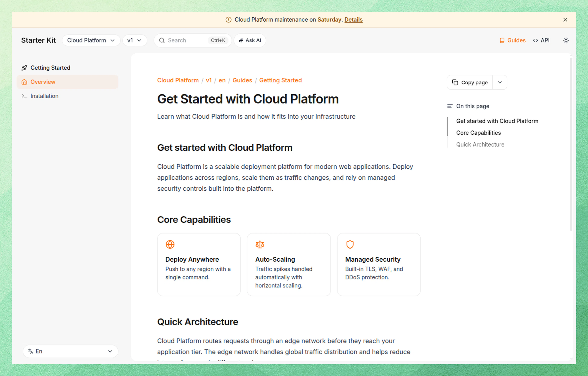This screenshot has height=376, width=588.
Task: Click the v1 breadcrumb link
Action: [x=208, y=80]
